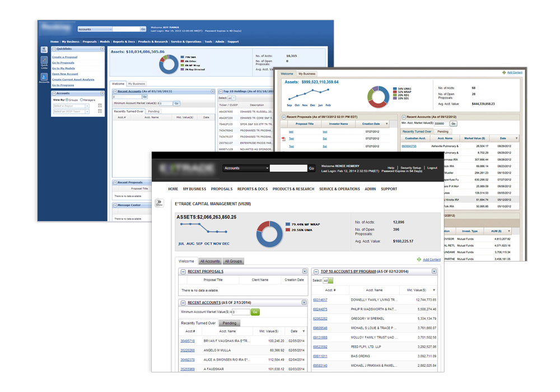Close the Quicklinks panel in blue window
The width and height of the screenshot is (560, 392).
coord(102,49)
